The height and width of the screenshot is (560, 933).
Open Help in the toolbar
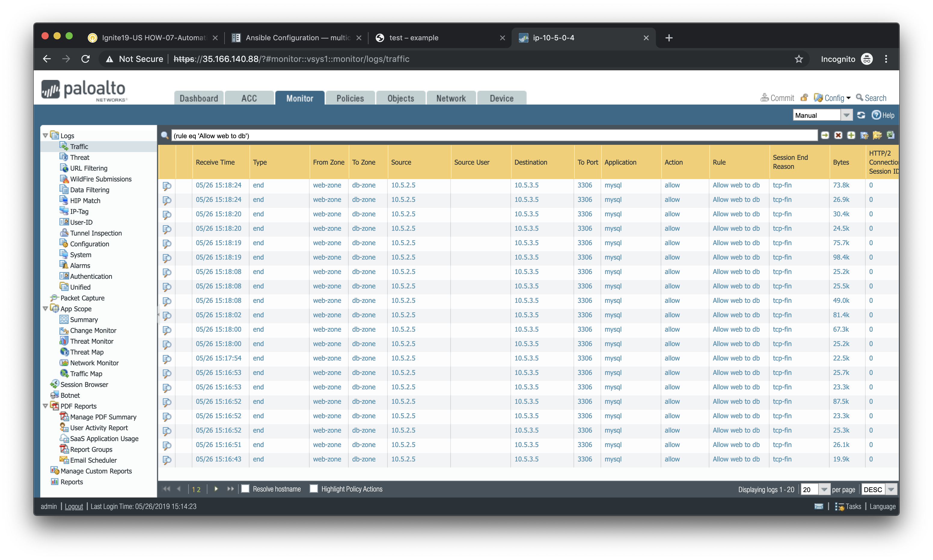(883, 115)
